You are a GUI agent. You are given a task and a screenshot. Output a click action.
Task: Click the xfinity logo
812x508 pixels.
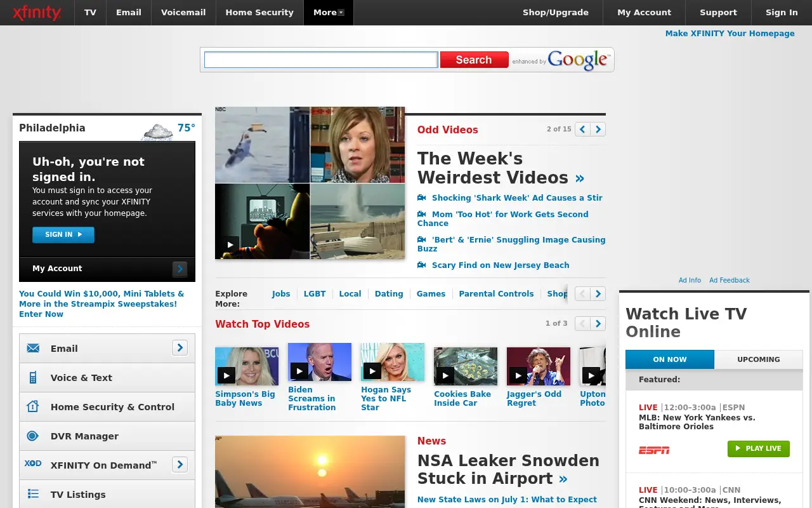pos(37,13)
